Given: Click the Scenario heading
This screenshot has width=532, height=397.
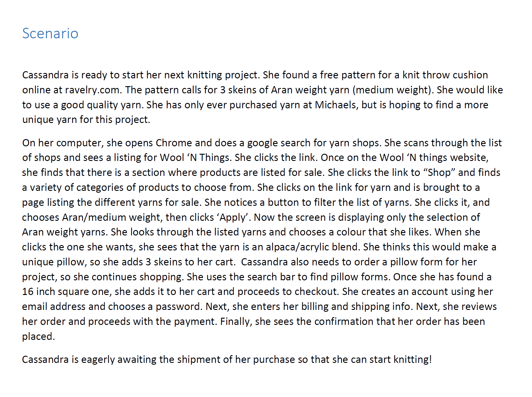Looking at the screenshot, I should click(50, 33).
